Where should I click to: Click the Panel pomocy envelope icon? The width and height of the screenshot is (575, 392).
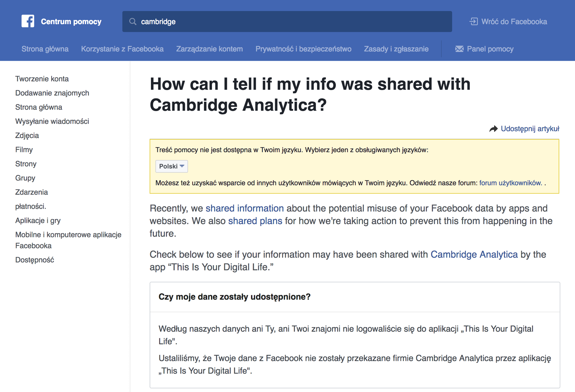(459, 49)
